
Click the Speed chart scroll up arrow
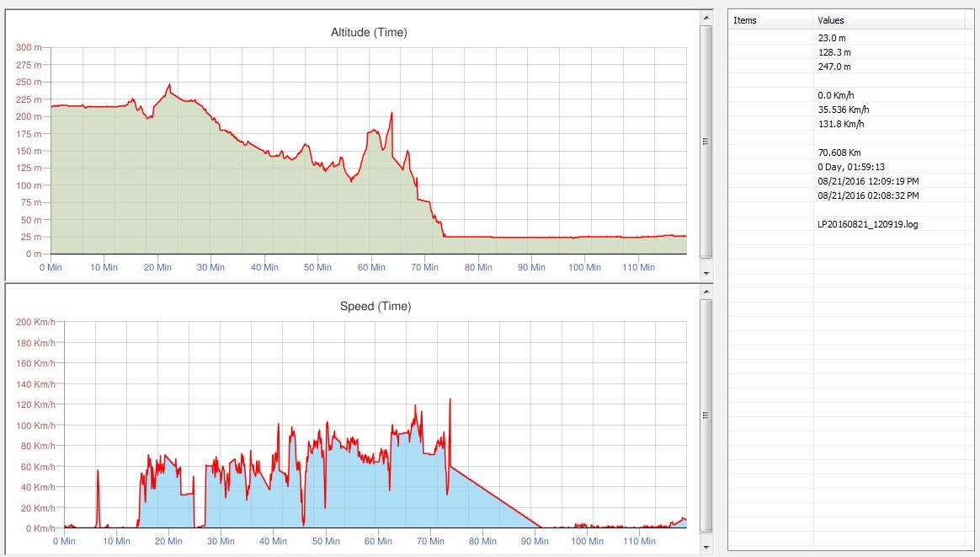pyautogui.click(x=706, y=290)
